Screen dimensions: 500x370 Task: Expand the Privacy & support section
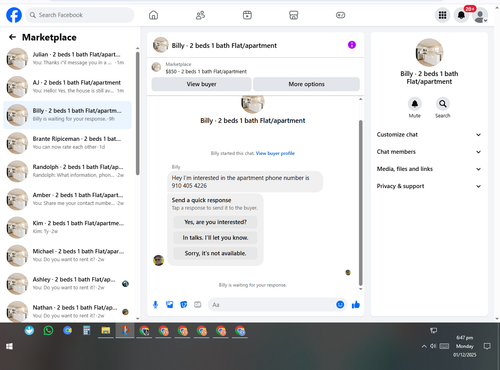point(429,186)
